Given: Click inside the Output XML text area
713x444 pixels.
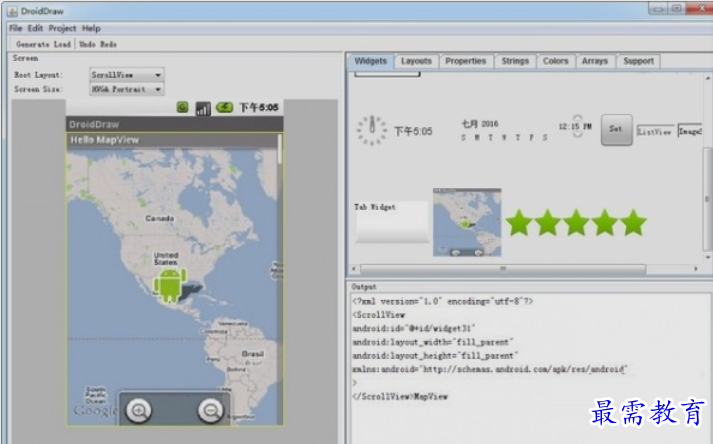Looking at the screenshot, I should pyautogui.click(x=530, y=368).
